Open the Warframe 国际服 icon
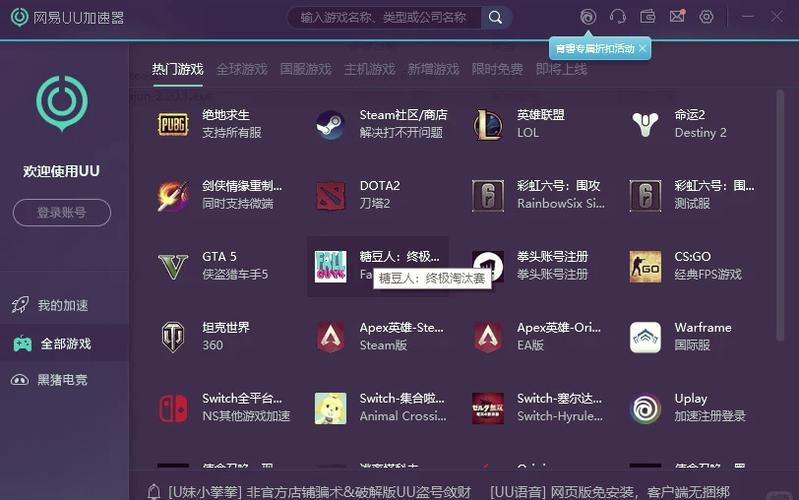 [645, 337]
